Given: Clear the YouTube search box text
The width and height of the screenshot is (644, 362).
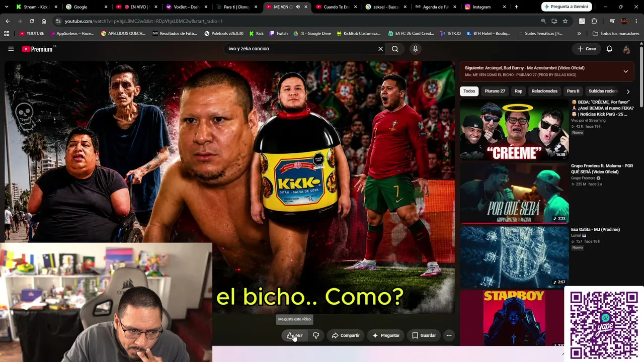Looking at the screenshot, I should tap(380, 49).
